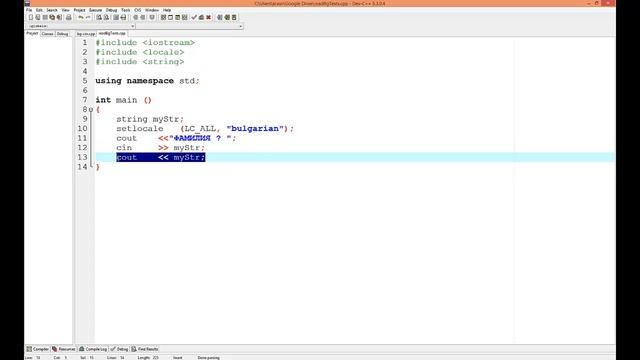Open the Window menu
This screenshot has height=360, width=640.
coord(152,10)
